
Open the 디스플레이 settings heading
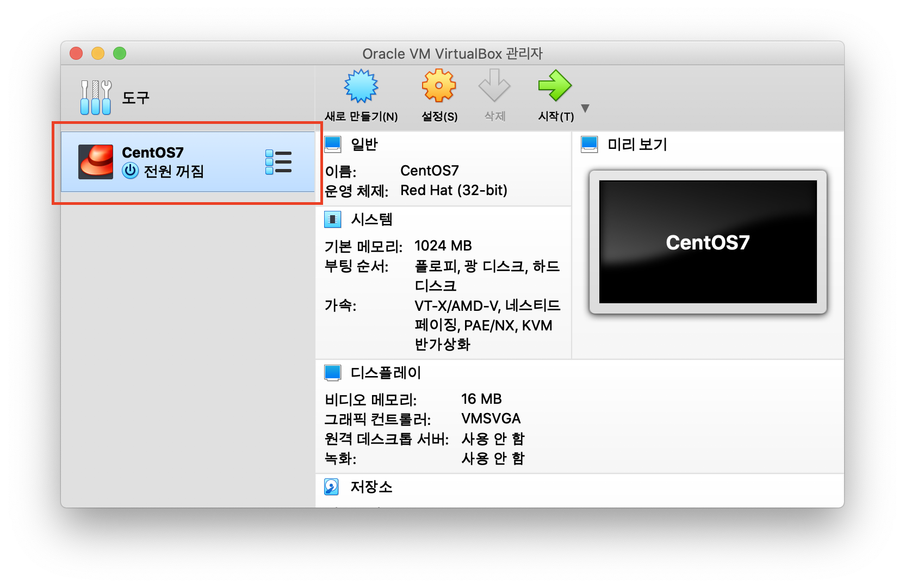coord(386,373)
